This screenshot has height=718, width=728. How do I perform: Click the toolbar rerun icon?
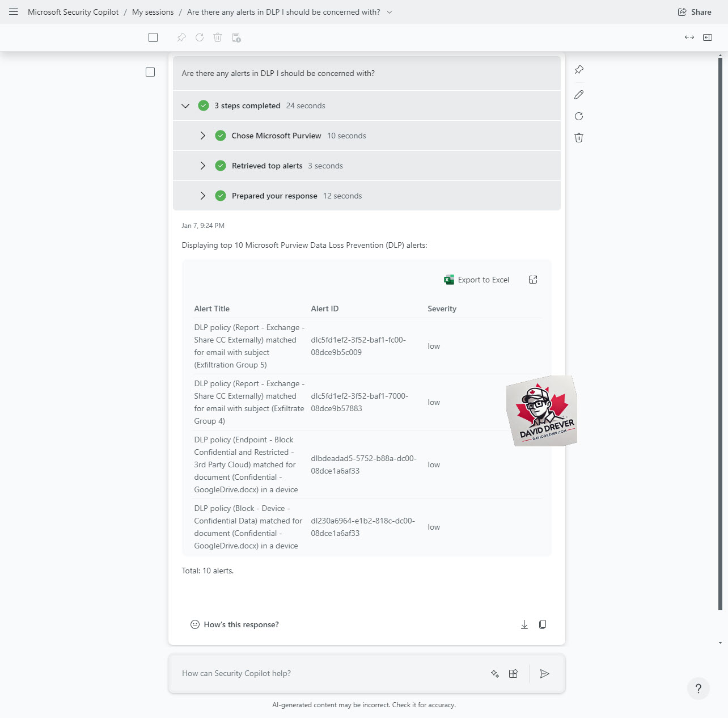[200, 37]
